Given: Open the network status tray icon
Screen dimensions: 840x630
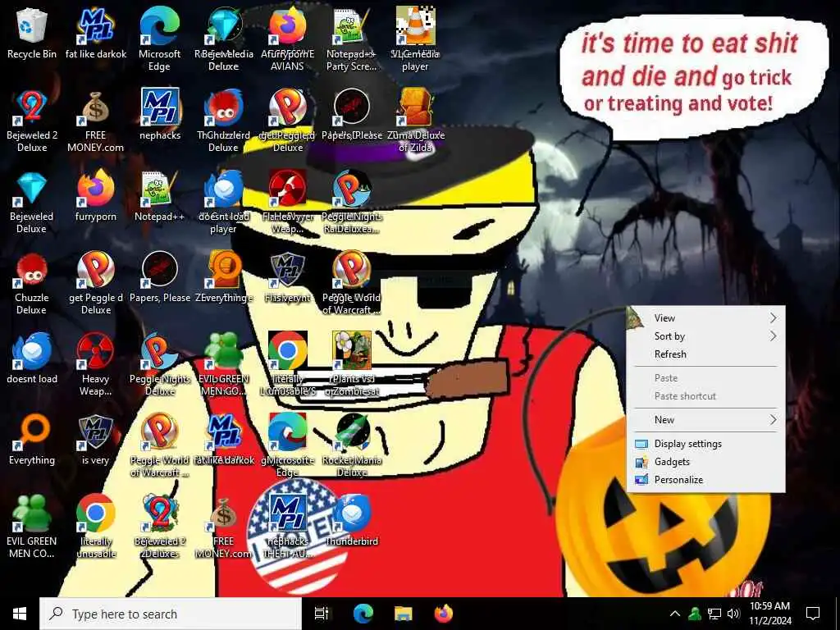Looking at the screenshot, I should (714, 614).
